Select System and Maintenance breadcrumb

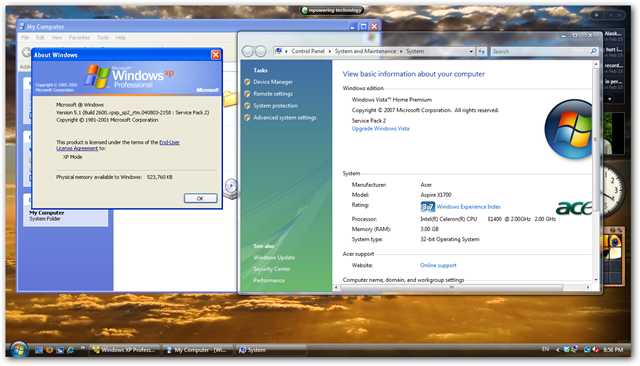point(365,51)
